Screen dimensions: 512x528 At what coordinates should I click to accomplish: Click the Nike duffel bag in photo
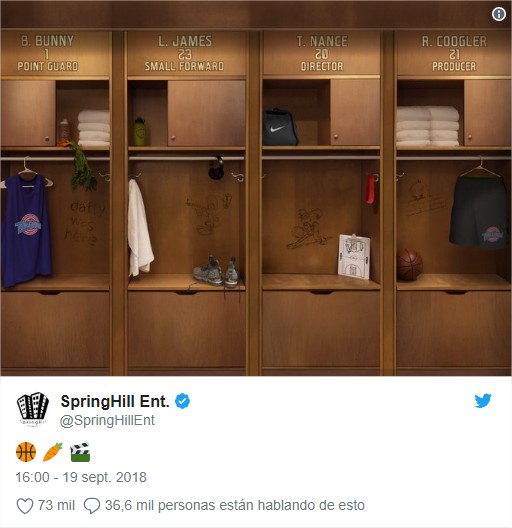(280, 127)
